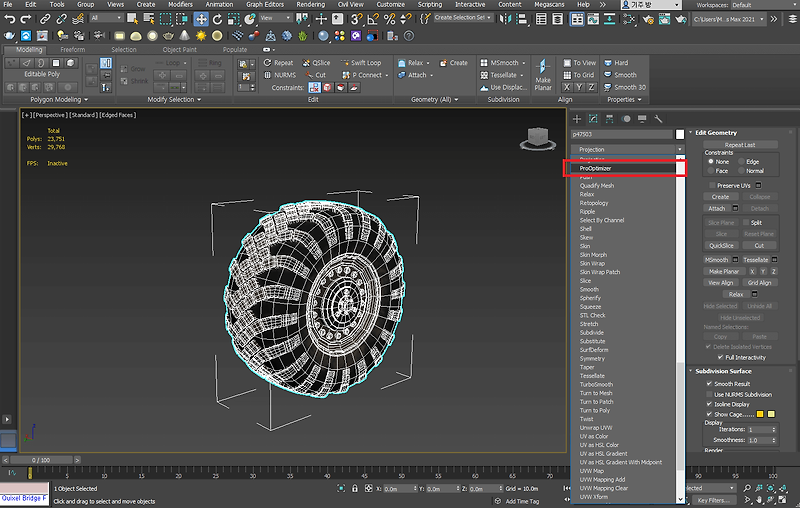The width and height of the screenshot is (800, 508).
Task: Select the Move transform tool
Action: (x=201, y=19)
